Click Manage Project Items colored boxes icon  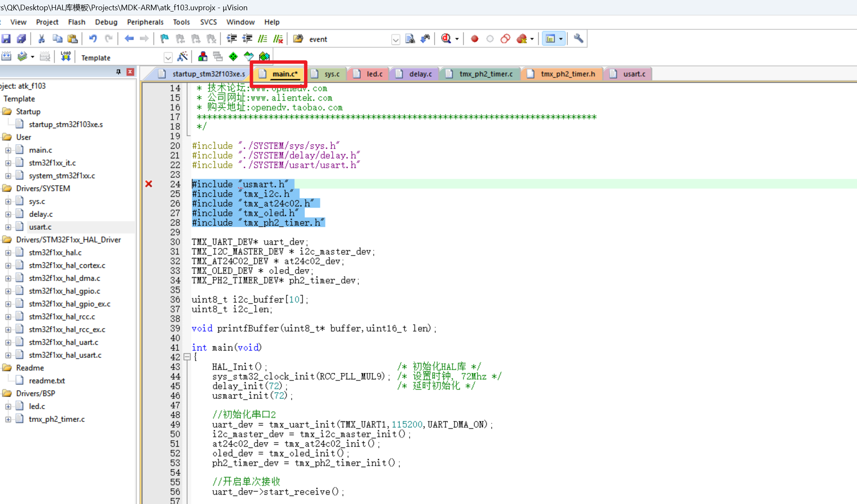pyautogui.click(x=203, y=56)
